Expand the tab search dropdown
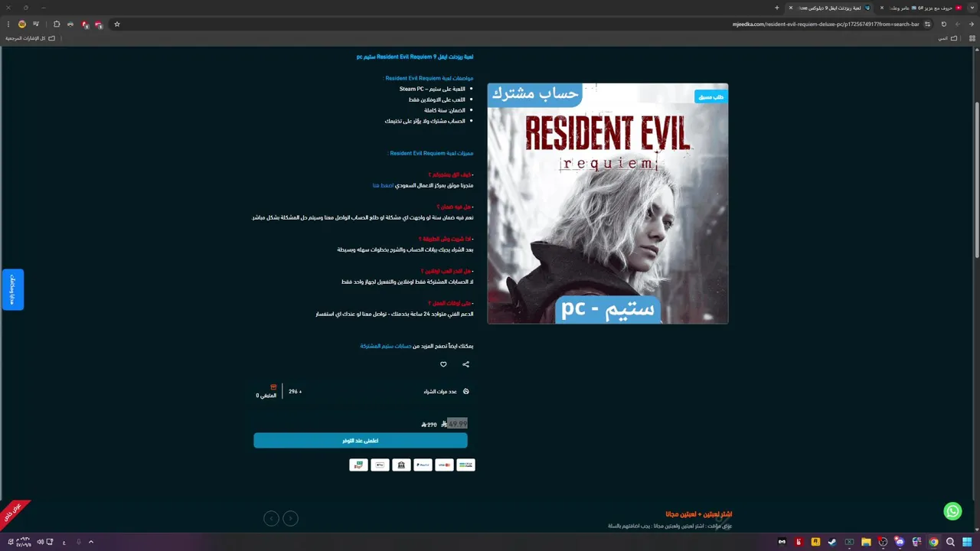Screen dimensions: 980x551 click(973, 8)
